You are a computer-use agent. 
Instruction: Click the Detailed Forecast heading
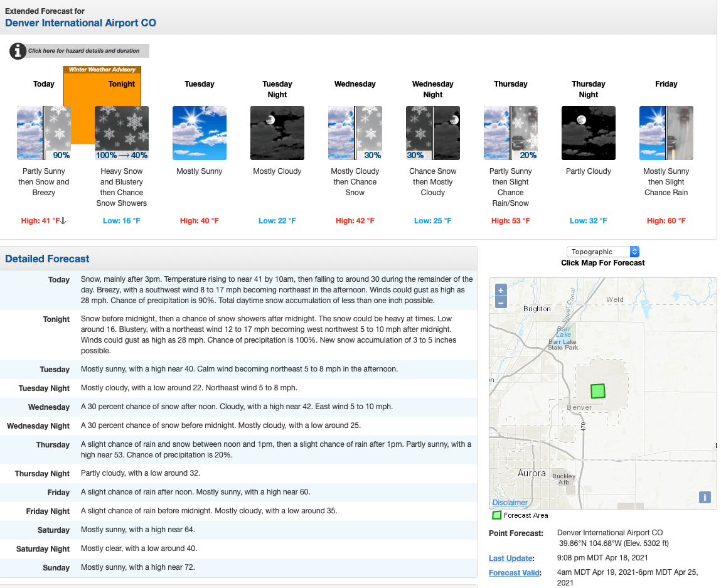pos(47,259)
